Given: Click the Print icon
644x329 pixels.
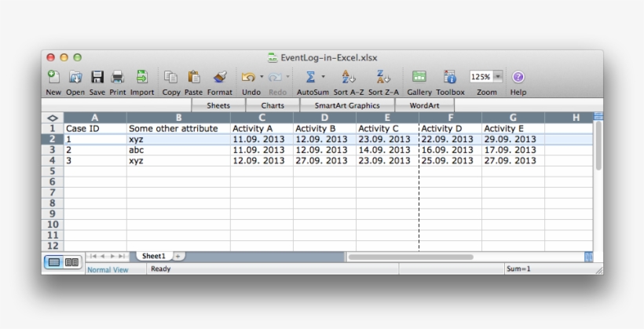Looking at the screenshot, I should pyautogui.click(x=118, y=77).
